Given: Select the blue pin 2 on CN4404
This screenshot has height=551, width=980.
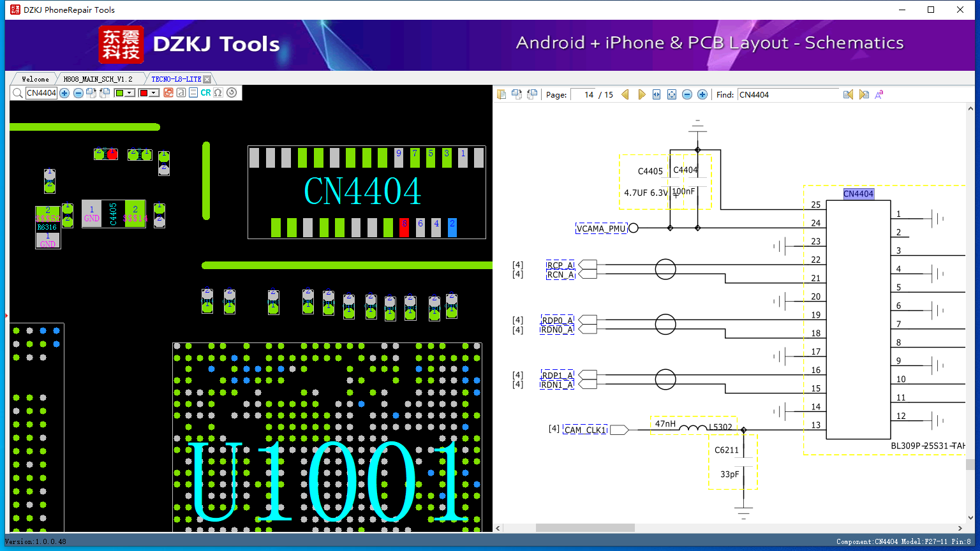Looking at the screenshot, I should (452, 227).
